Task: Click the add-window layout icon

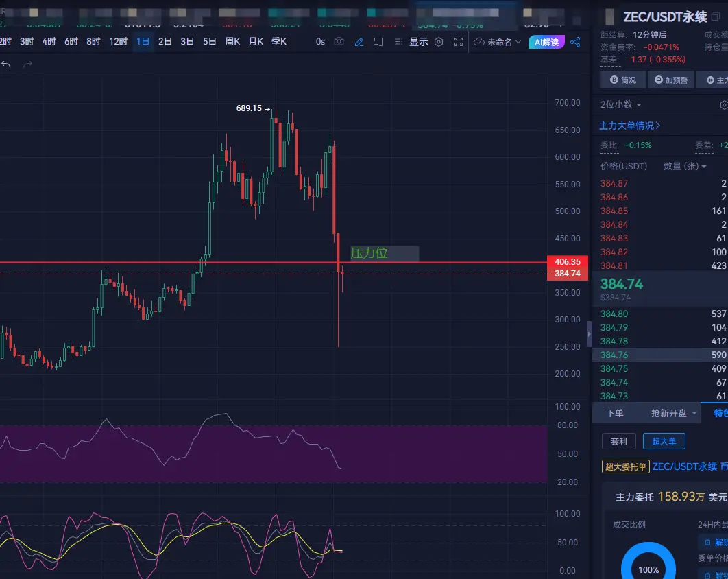Action: pyautogui.click(x=378, y=42)
